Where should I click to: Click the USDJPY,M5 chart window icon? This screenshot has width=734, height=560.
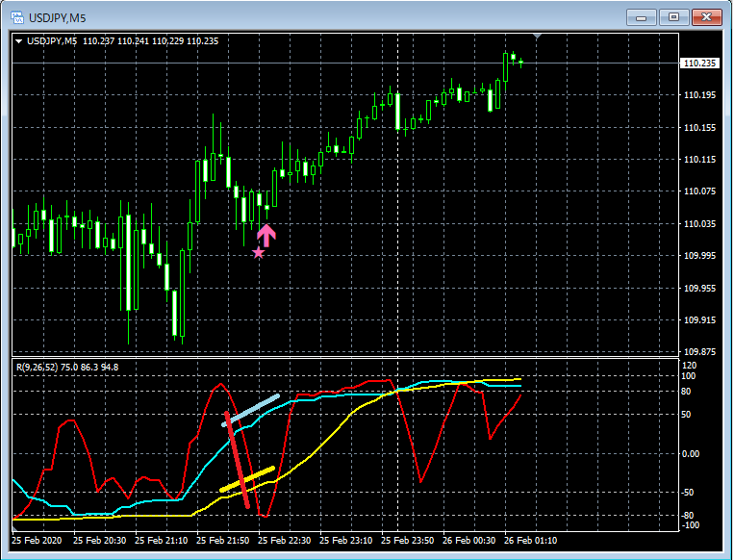point(17,17)
